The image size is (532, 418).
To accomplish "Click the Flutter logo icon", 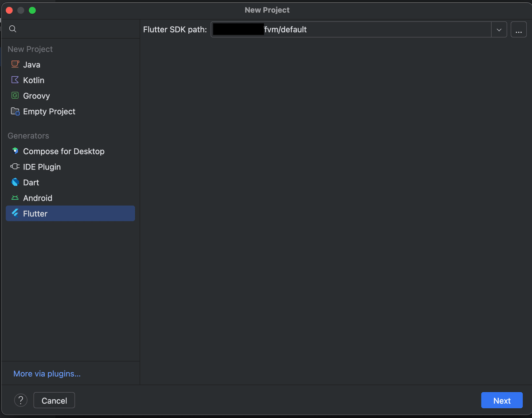I will [x=15, y=213].
